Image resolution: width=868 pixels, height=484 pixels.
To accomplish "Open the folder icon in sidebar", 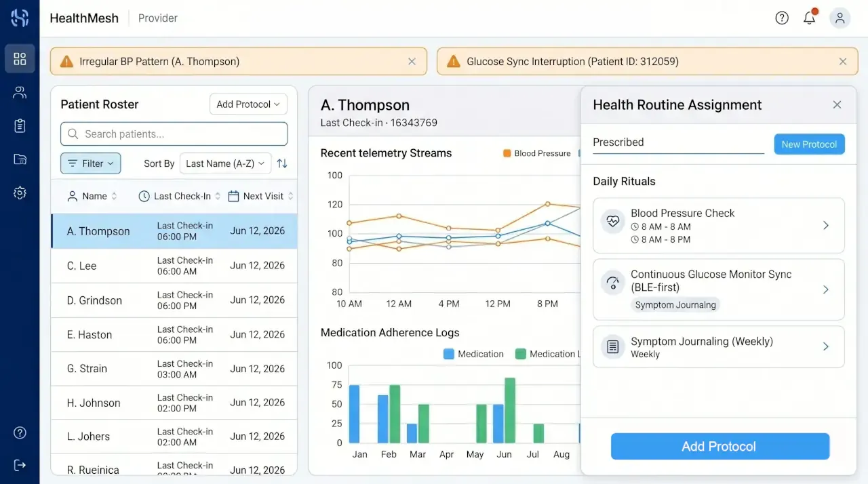I will (20, 159).
